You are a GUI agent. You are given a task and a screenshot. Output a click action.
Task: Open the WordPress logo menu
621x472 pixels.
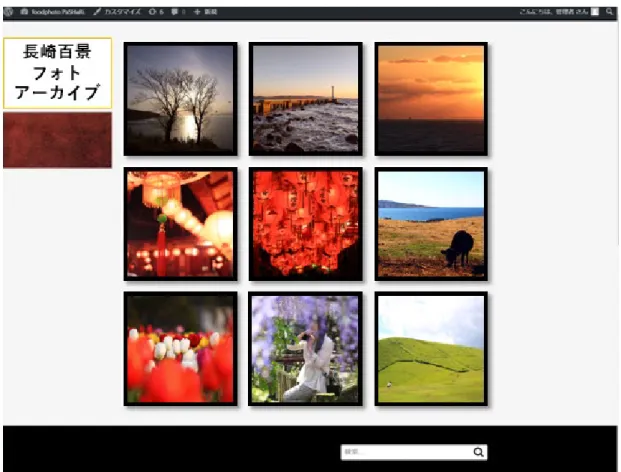(x=8, y=12)
